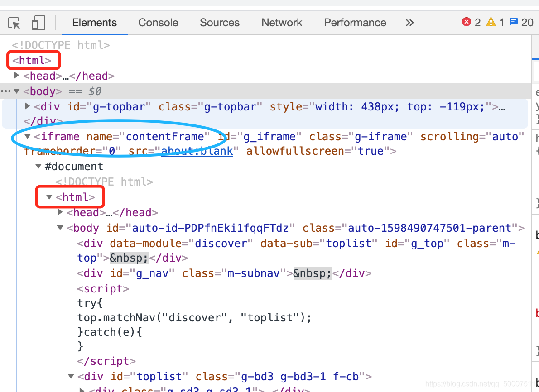The image size is (539, 392).
Task: Activate the inspect element picker icon
Action: coord(14,23)
